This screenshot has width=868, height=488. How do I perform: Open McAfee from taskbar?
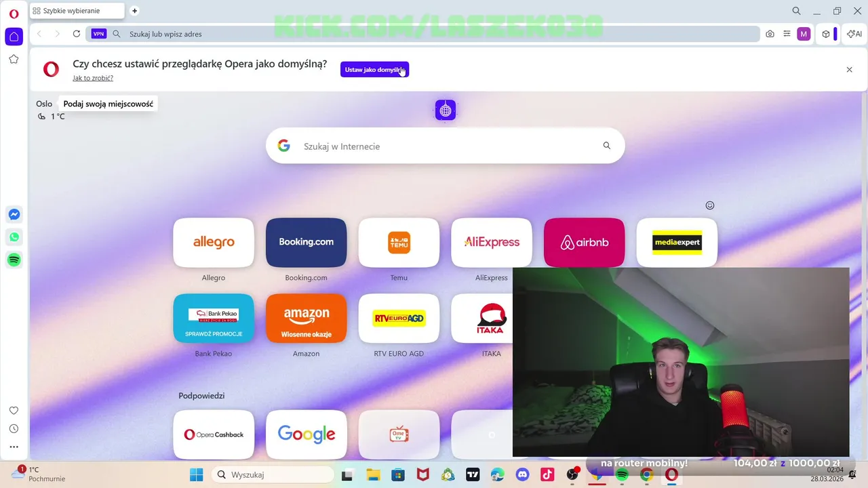(x=422, y=474)
